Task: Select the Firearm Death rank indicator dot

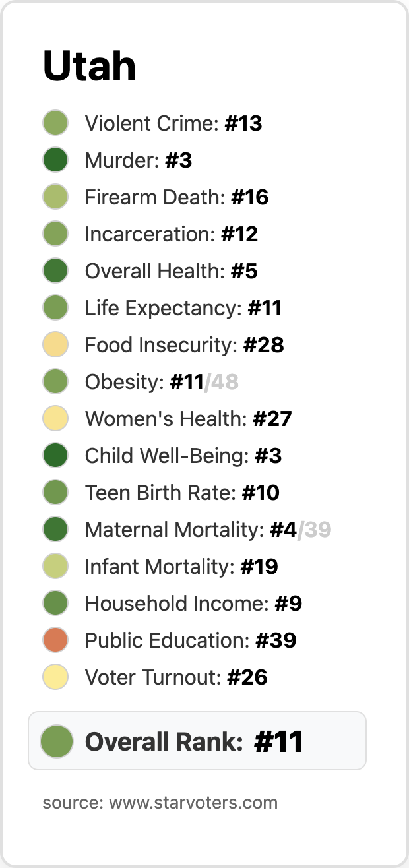Action: 55,197
